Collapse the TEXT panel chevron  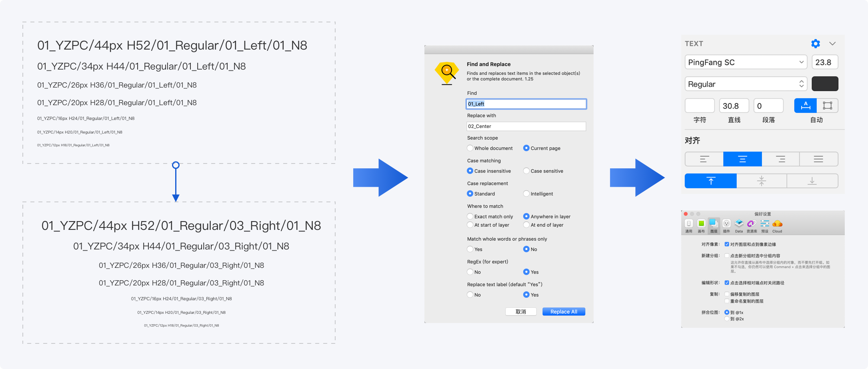tap(832, 44)
